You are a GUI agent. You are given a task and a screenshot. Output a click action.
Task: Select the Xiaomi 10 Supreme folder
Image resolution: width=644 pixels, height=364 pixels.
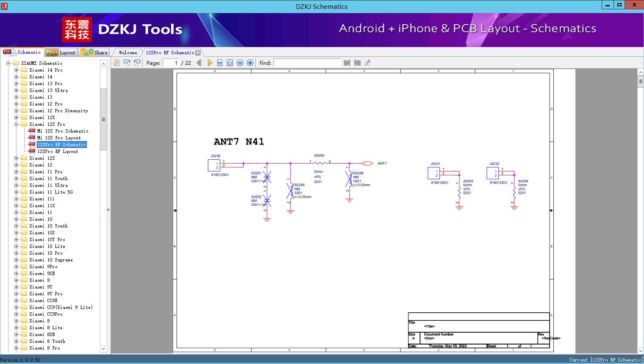pyautogui.click(x=51, y=260)
